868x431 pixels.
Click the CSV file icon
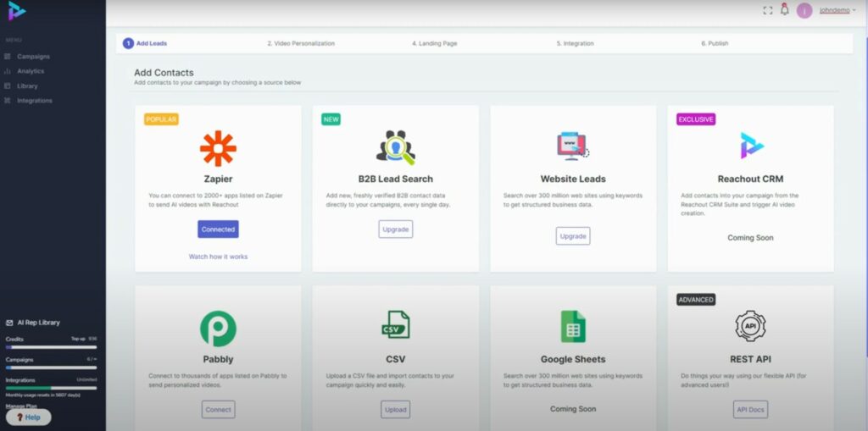[396, 325]
